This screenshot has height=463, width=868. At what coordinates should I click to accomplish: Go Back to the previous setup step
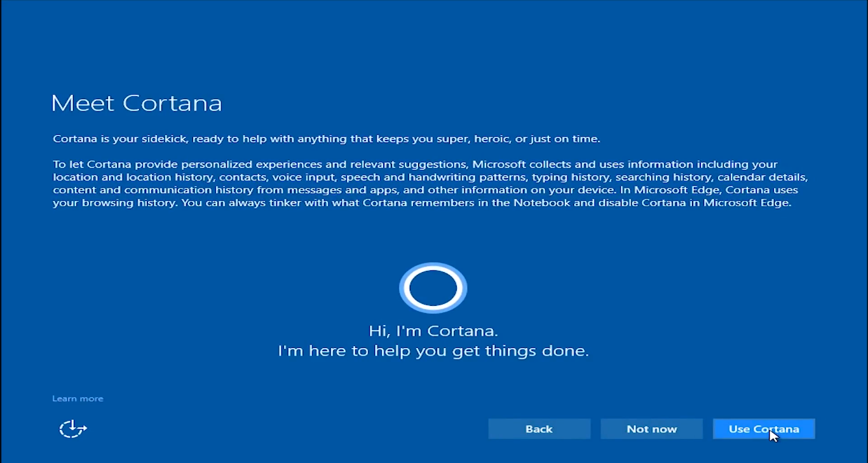click(x=539, y=429)
